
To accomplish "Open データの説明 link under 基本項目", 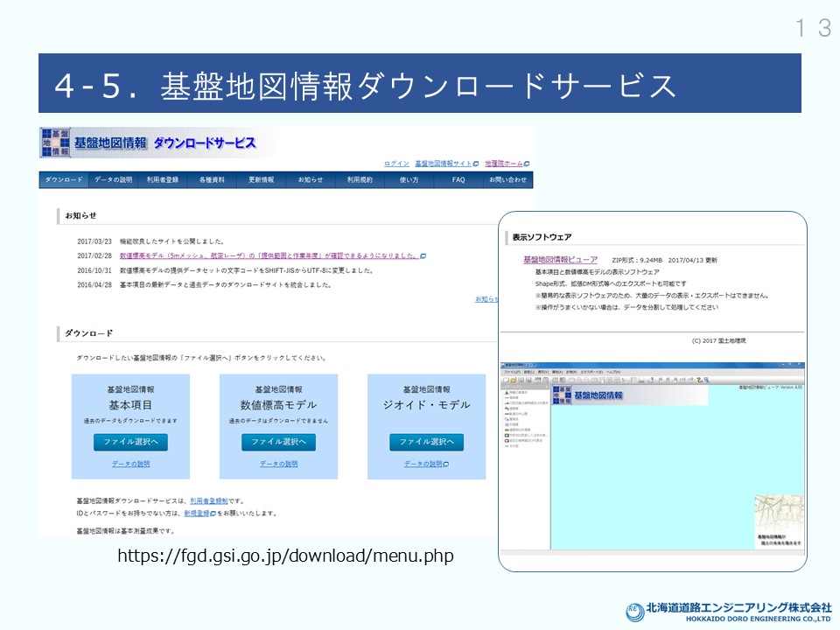I will (x=130, y=464).
